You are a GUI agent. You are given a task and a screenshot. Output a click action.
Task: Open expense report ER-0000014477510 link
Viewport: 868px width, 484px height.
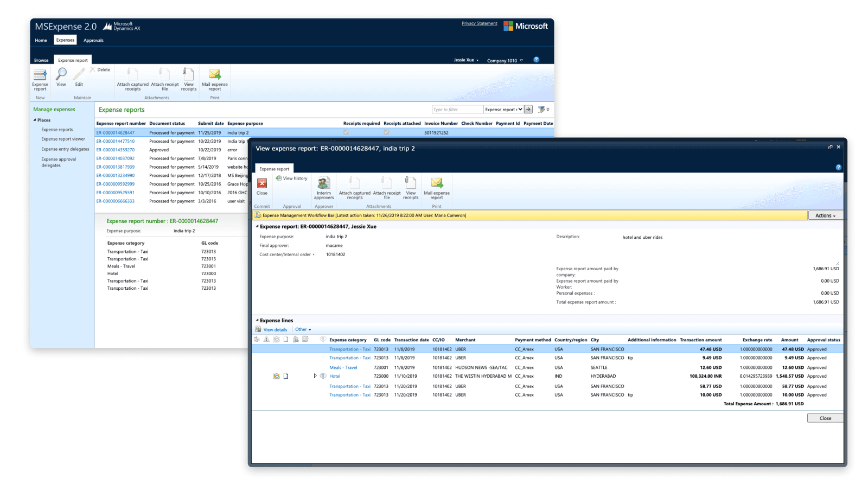[116, 141]
